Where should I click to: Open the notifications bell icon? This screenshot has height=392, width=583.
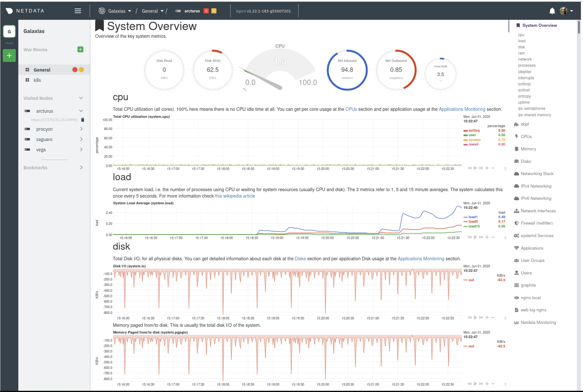[x=552, y=11]
